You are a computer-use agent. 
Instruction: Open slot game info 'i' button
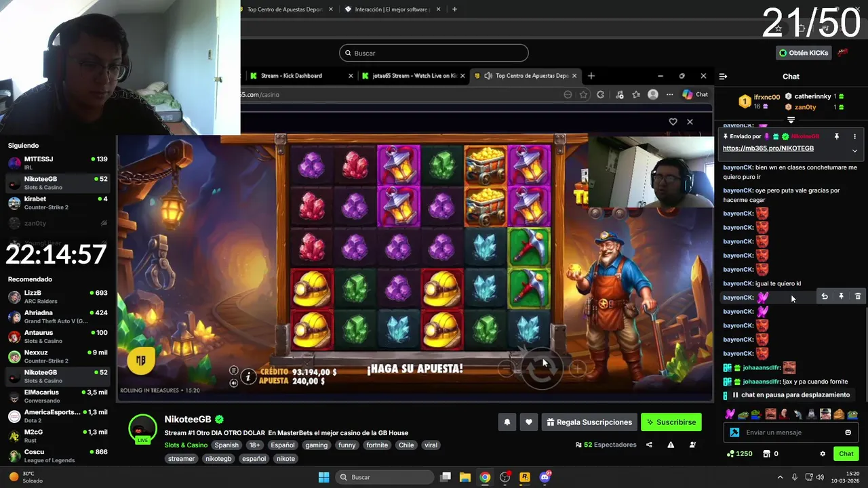[249, 376]
